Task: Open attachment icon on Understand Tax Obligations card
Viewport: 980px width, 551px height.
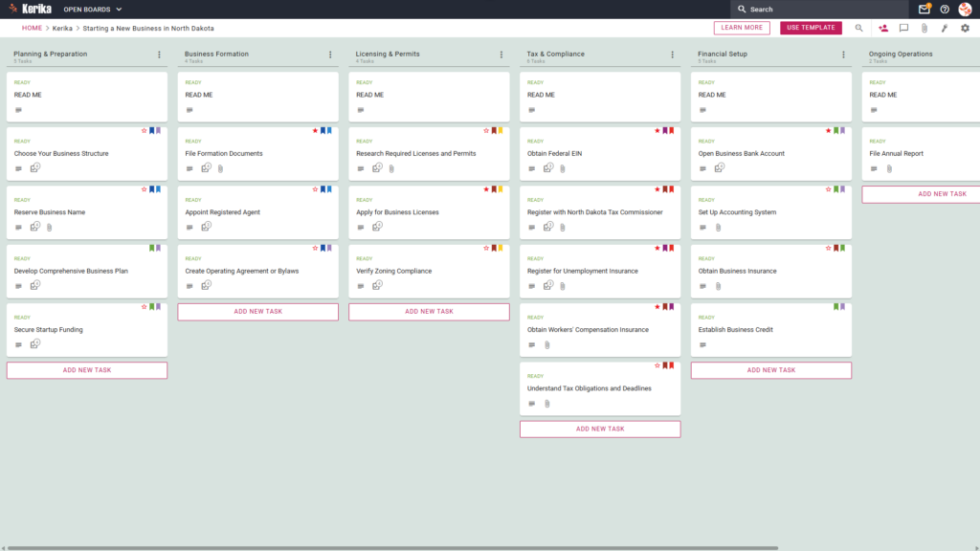Action: (x=547, y=404)
